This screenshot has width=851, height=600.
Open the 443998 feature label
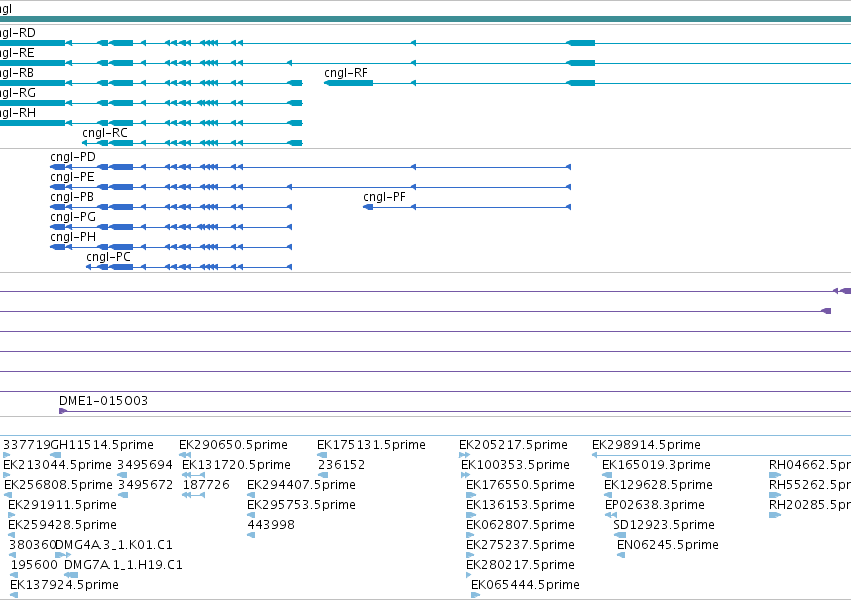point(271,525)
